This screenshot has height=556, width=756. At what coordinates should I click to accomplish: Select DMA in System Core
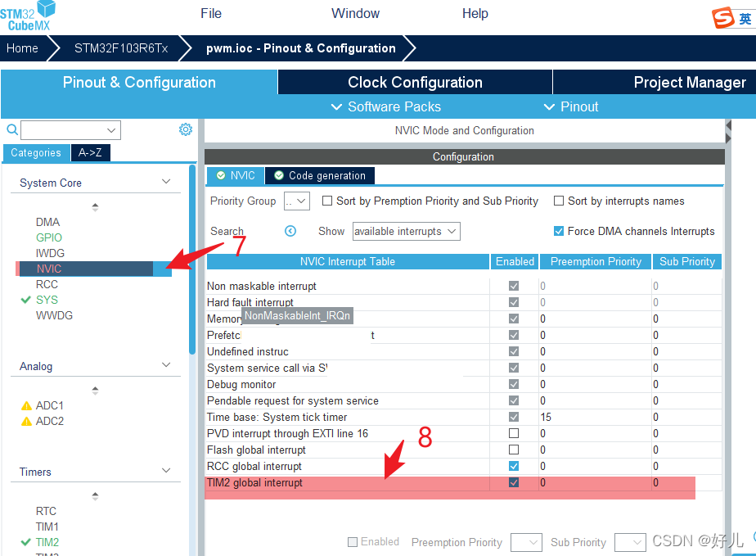pyautogui.click(x=47, y=222)
